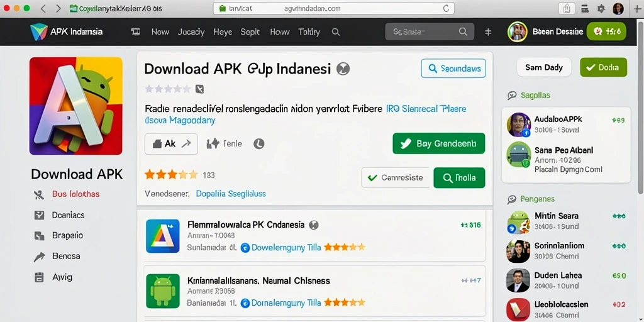Click the Sam Dady button
This screenshot has height=322, width=644.
point(544,67)
